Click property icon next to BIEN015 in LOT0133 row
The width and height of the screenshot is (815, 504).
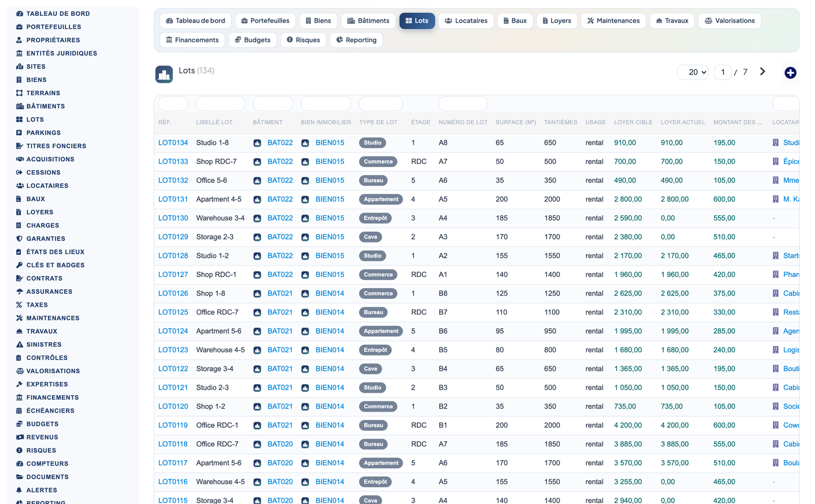pyautogui.click(x=305, y=162)
